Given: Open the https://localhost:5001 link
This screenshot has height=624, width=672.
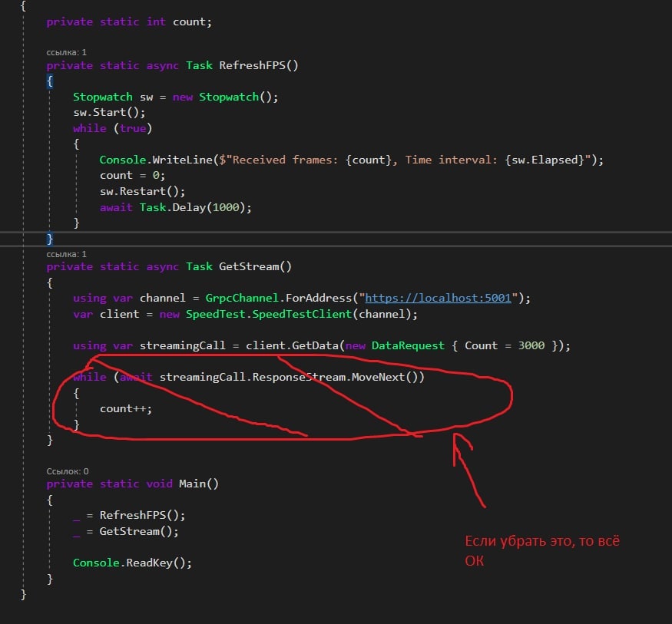Looking at the screenshot, I should coord(438,298).
